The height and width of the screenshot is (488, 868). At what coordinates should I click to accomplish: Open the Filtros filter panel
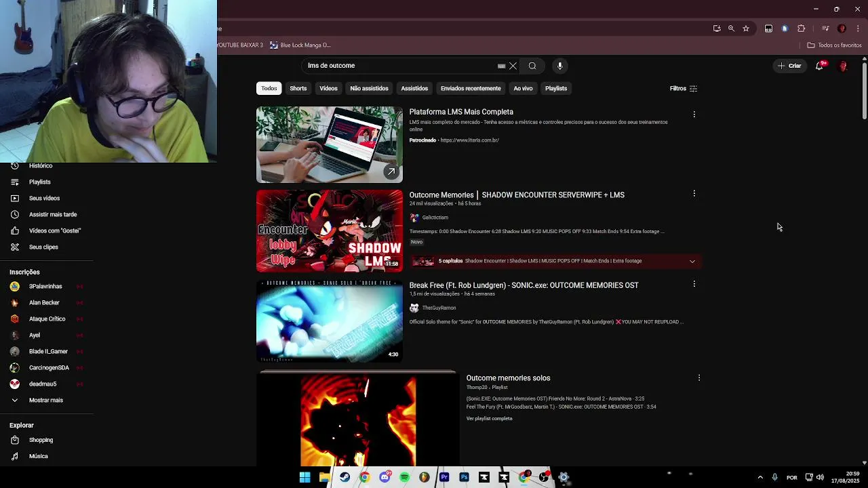[x=683, y=88]
